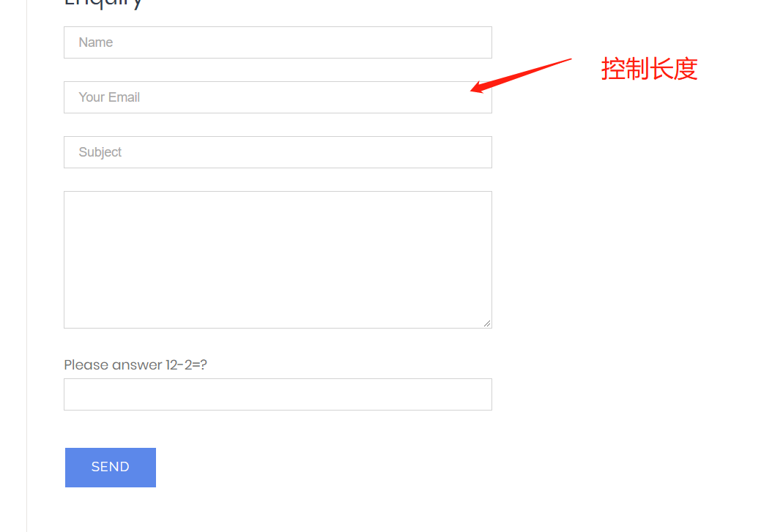The height and width of the screenshot is (532, 783).
Task: Submit the form with SEND button
Action: point(111,467)
